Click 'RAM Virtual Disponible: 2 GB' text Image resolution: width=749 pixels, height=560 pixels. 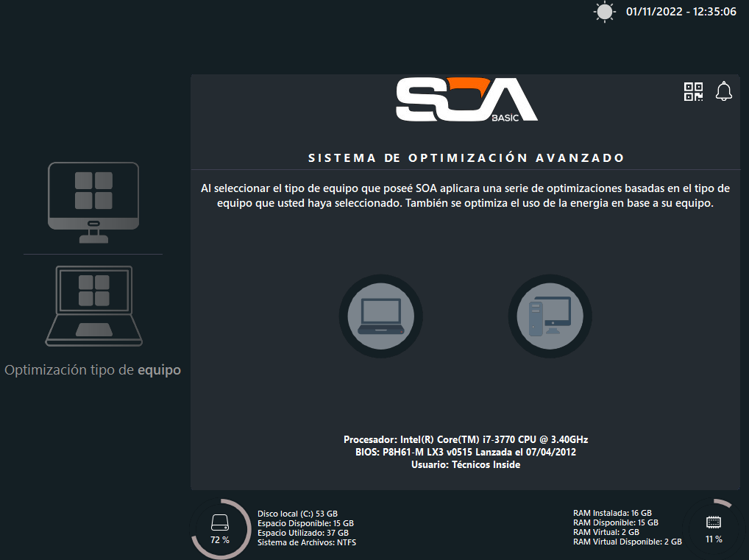(628, 542)
